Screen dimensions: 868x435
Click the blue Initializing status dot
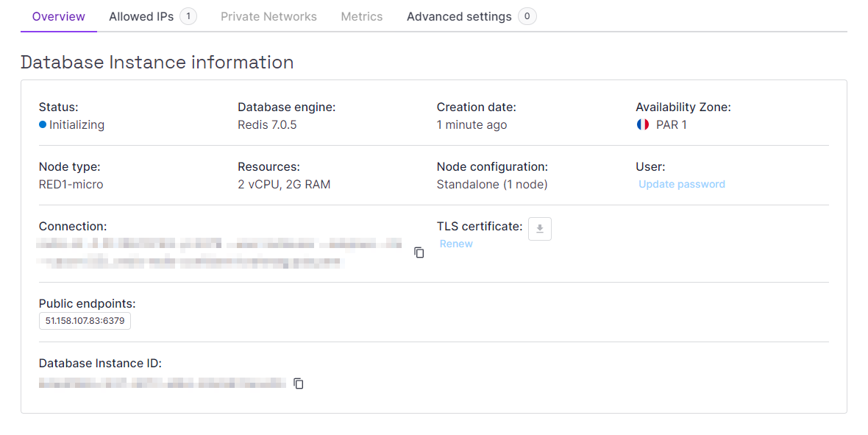[x=44, y=124]
